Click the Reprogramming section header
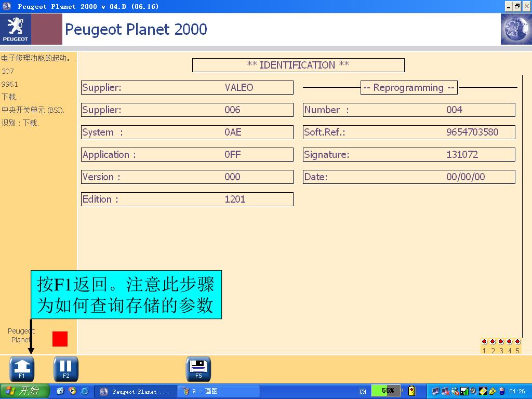 click(x=409, y=87)
